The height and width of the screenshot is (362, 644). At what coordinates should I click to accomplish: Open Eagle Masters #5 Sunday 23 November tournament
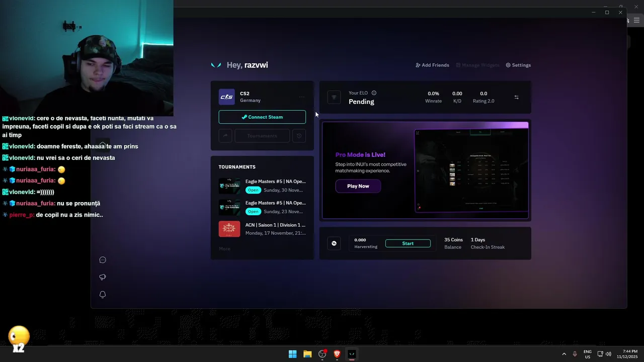[x=262, y=207]
